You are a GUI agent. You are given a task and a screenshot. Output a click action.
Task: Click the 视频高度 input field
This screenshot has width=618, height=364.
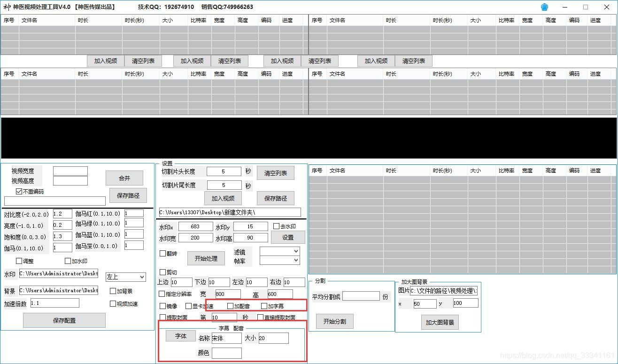(x=70, y=181)
